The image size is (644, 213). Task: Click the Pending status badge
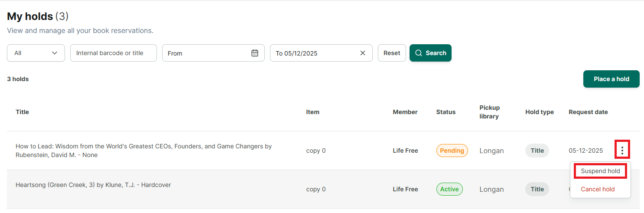pos(452,151)
